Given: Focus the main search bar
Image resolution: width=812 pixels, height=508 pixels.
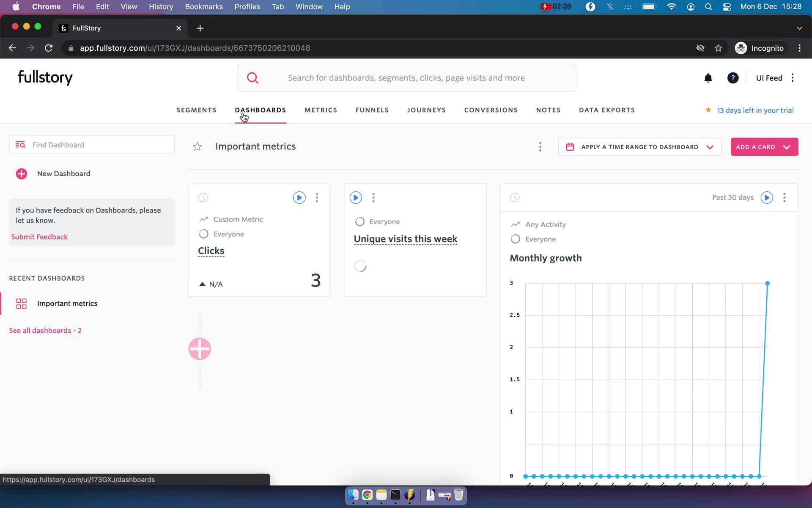Looking at the screenshot, I should tap(406, 78).
